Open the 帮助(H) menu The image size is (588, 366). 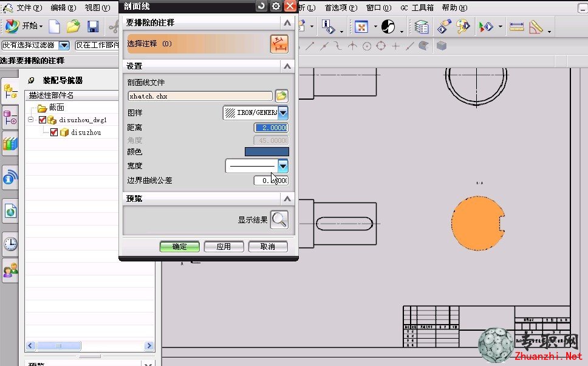pos(454,7)
